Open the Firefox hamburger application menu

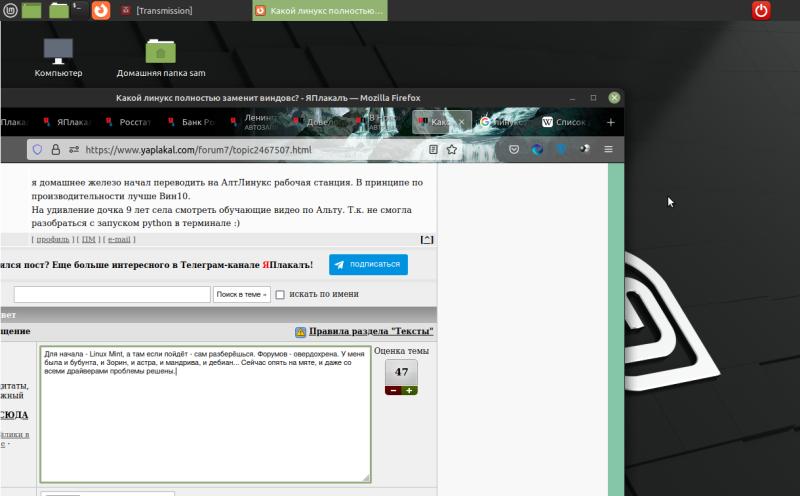[608, 149]
